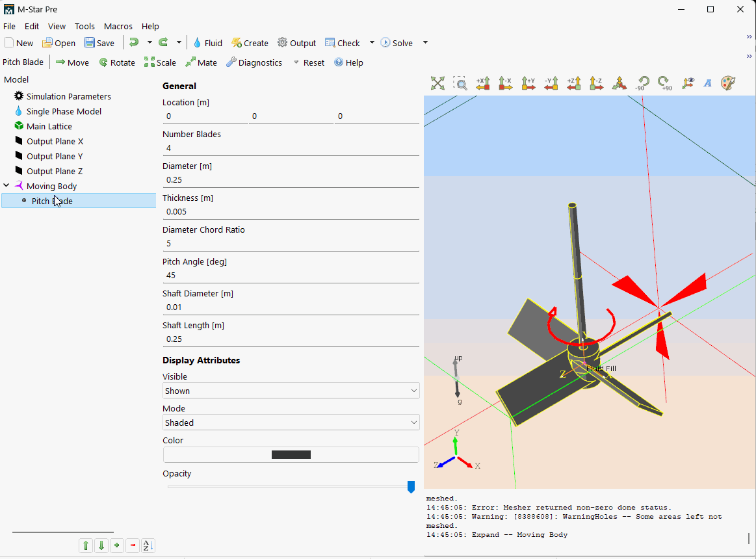Viewport: 756px width, 559px height.
Task: Open the Diagnostics dropdown arrow
Action: tap(296, 62)
